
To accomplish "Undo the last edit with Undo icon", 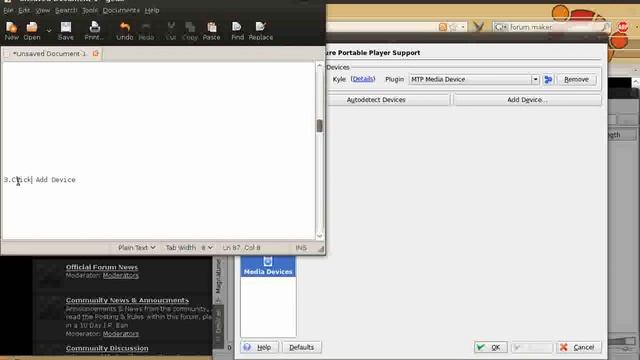I will 124,31.
